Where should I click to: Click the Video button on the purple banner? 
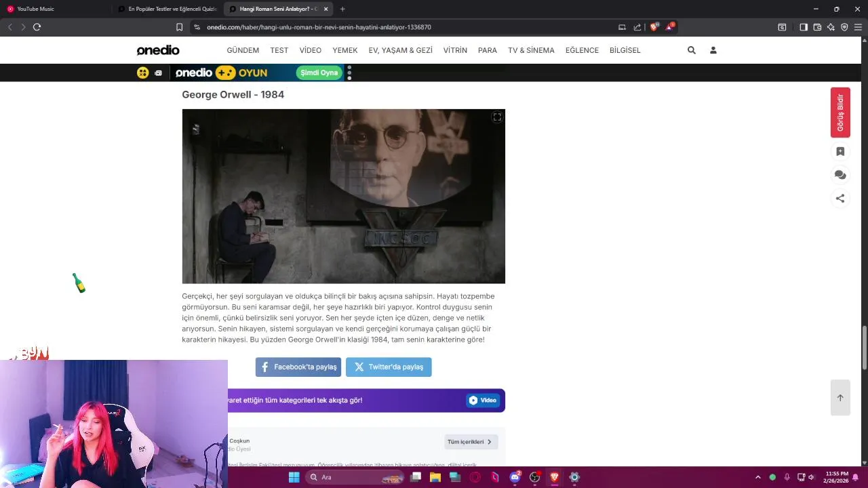(483, 400)
